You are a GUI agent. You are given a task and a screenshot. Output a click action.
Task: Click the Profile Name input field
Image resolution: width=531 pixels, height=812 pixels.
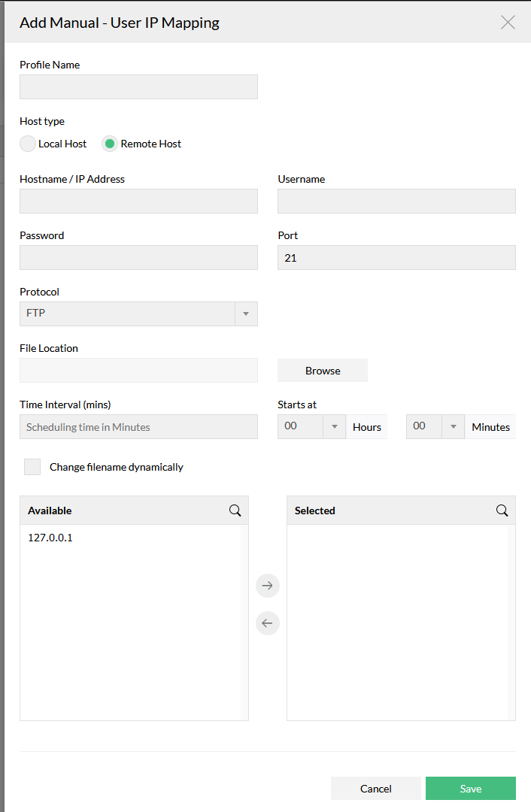(x=138, y=86)
